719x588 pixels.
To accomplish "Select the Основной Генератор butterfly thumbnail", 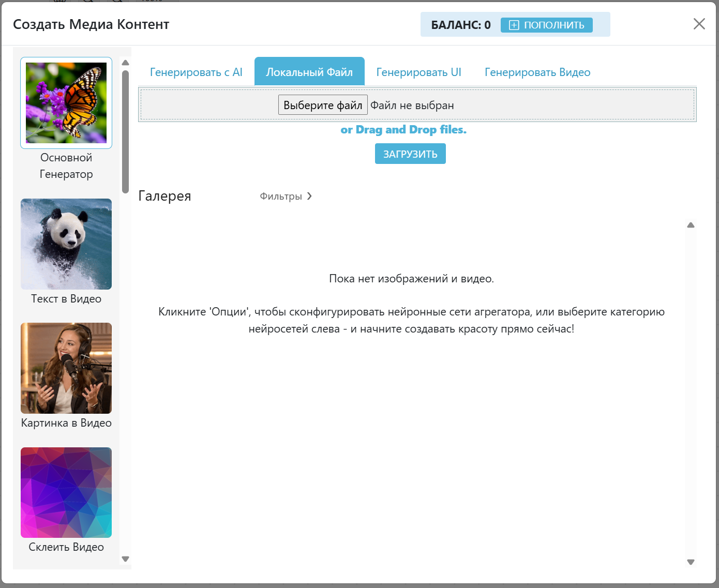I will click(x=66, y=103).
